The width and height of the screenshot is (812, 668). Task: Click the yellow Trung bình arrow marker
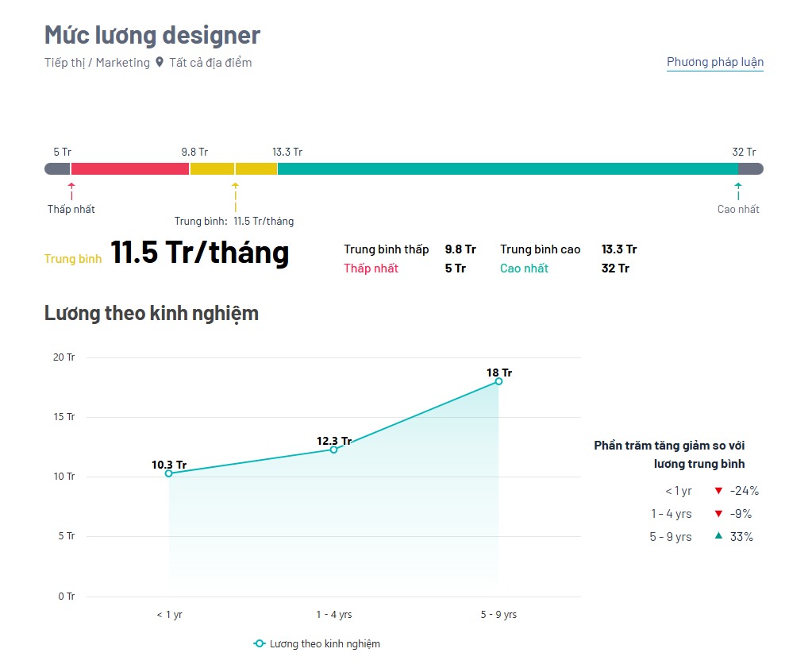point(235,196)
